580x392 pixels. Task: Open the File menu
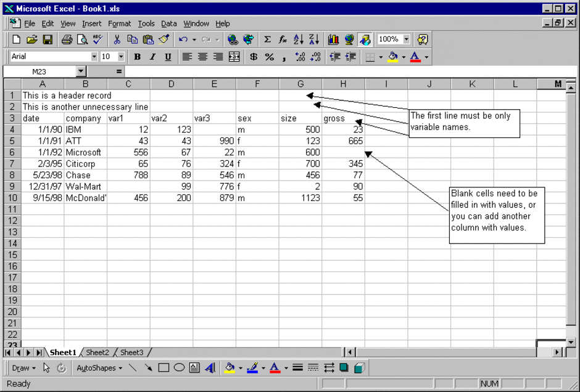(30, 23)
